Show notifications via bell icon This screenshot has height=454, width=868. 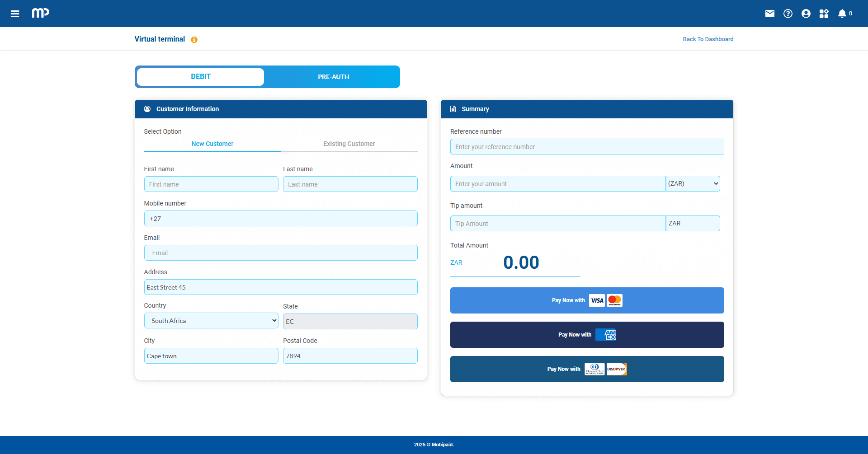842,14
